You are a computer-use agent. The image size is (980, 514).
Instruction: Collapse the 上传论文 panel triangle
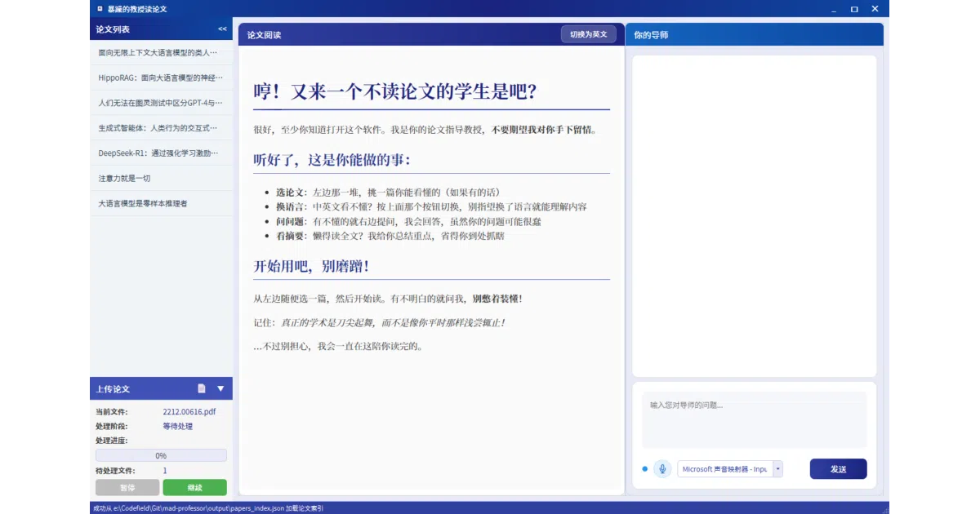220,388
